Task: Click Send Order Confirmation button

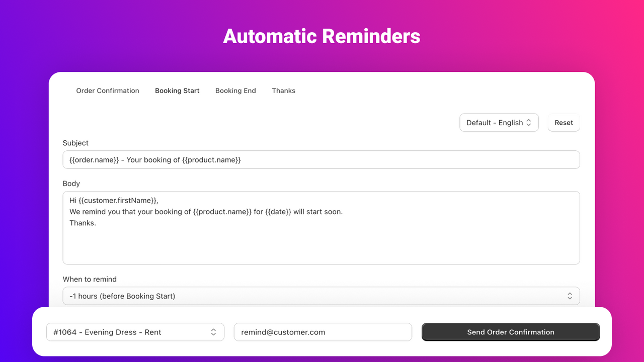Action: coord(511,332)
